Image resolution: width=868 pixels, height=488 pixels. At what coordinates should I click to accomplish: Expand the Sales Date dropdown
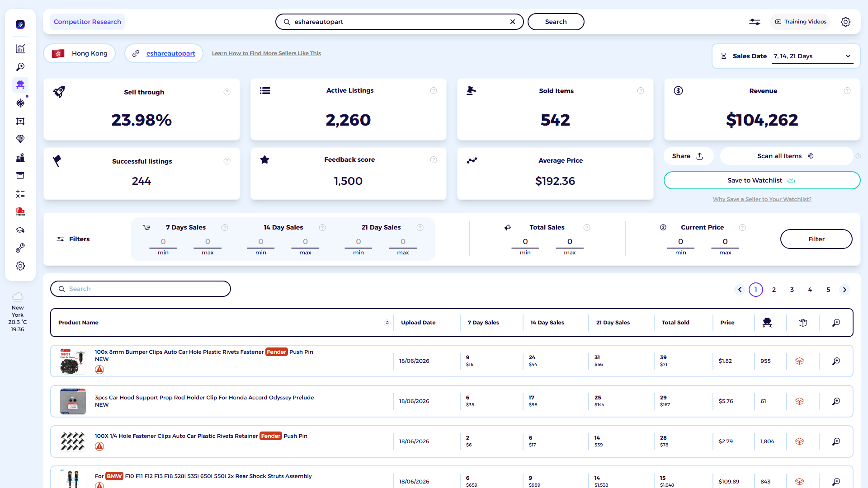(812, 56)
